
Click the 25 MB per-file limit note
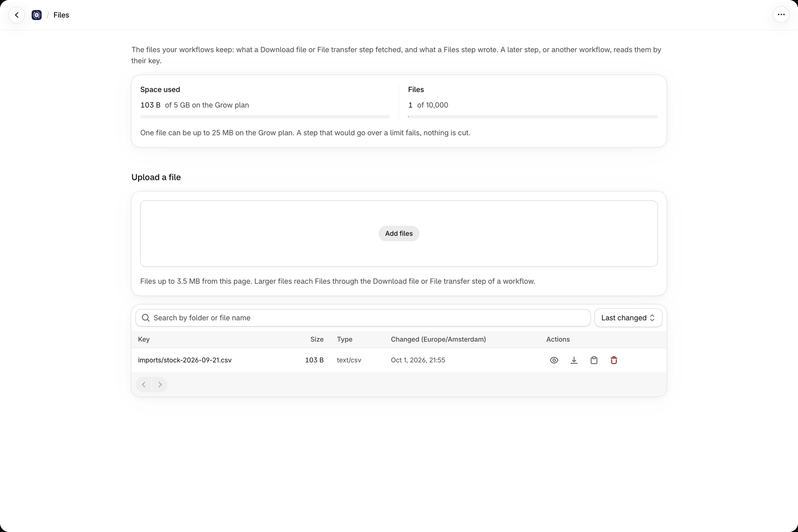click(305, 133)
